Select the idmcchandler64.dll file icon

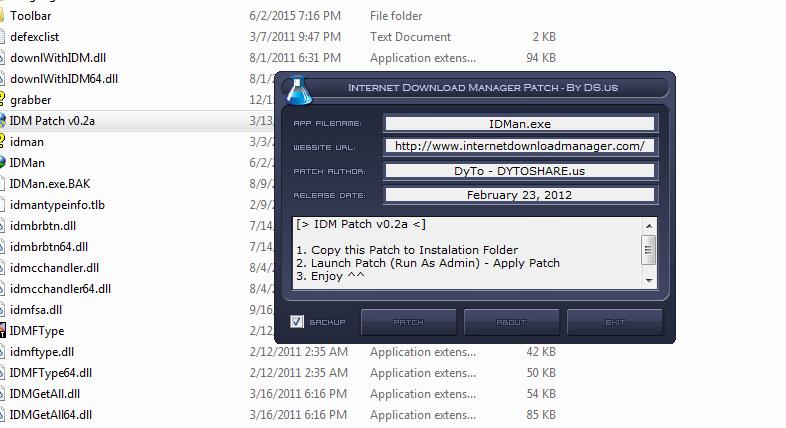2,289
